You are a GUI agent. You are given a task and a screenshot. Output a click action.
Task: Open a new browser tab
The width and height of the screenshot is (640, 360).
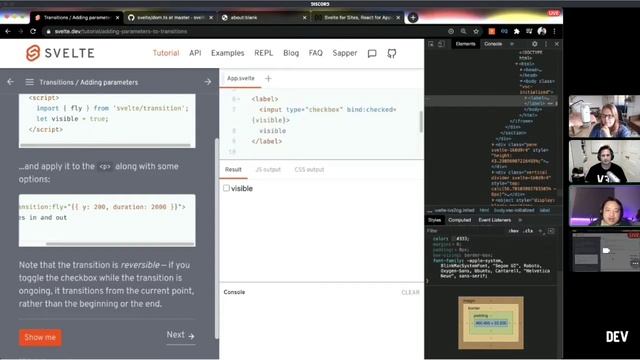[413, 18]
